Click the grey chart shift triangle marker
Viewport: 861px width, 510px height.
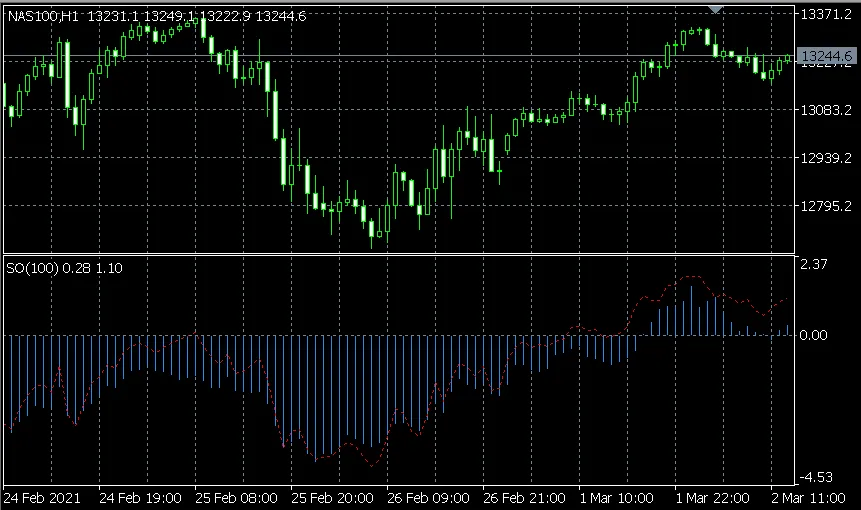[x=715, y=9]
